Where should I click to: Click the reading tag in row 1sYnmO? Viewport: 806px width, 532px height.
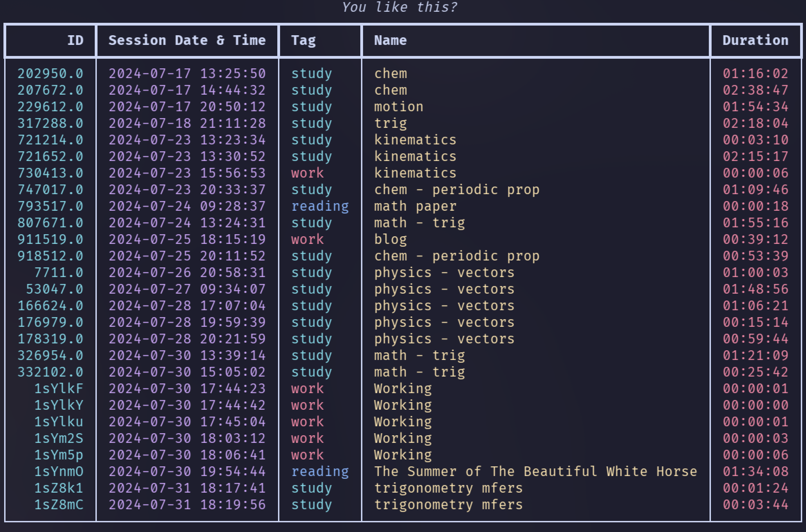(x=320, y=472)
